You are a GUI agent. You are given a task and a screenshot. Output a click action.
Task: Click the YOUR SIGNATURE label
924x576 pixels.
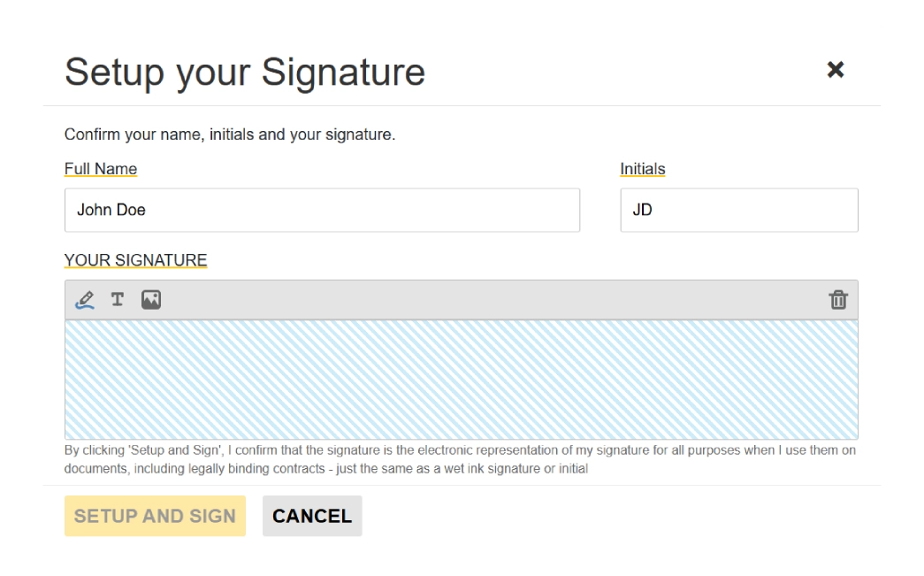coord(135,260)
